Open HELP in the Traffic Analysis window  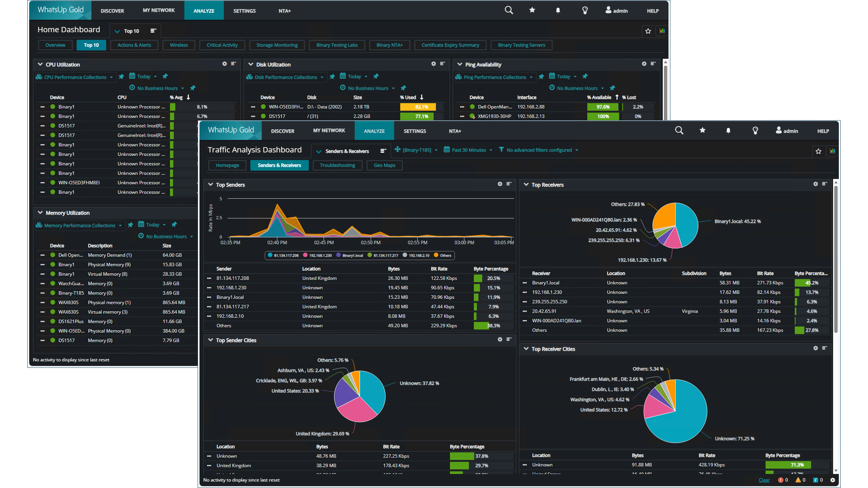point(823,131)
